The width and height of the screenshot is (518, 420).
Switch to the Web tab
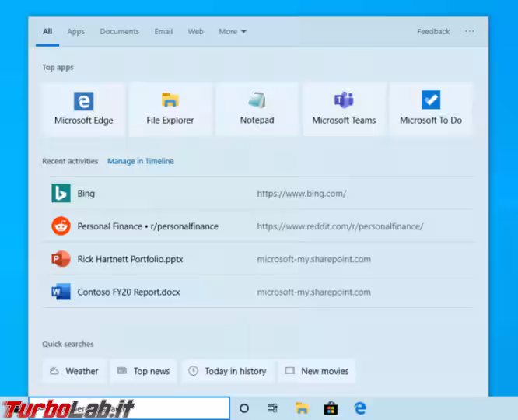195,31
